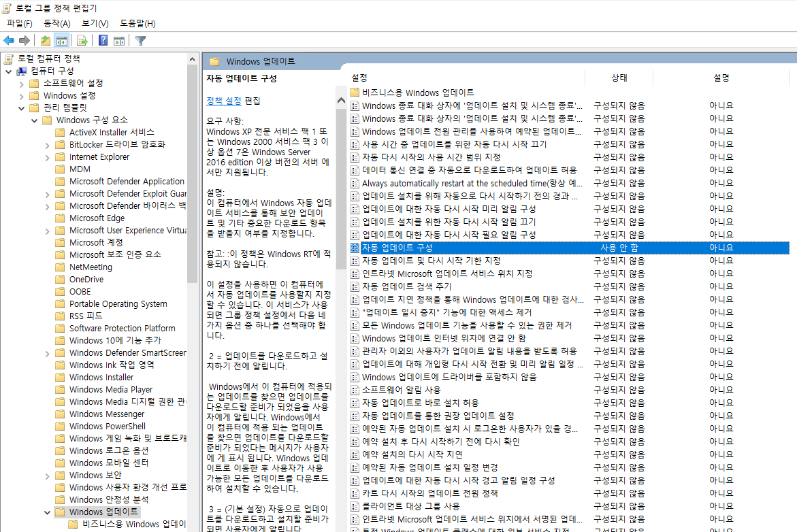Click the folder icon beside ActiveX Installer 서비스
Screen dimensions: 797x532
point(60,133)
